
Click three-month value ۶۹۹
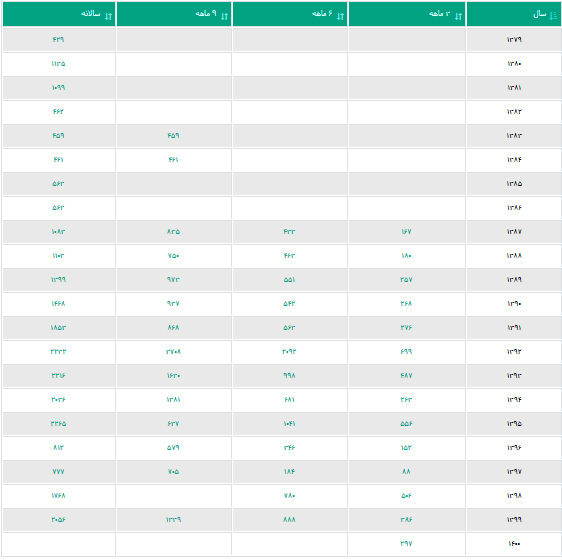pyautogui.click(x=406, y=352)
